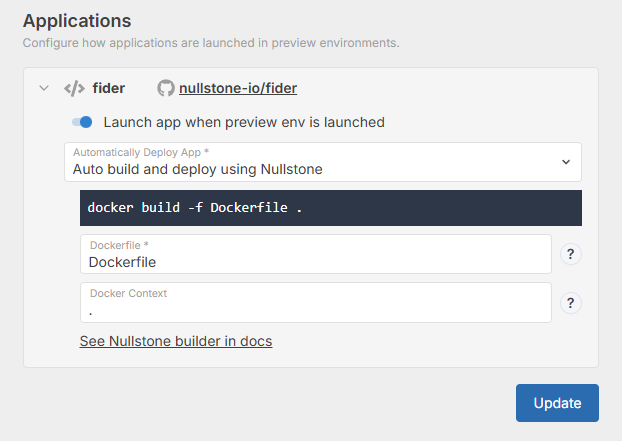Open the Automatically Deploy App dropdown
The width and height of the screenshot is (622, 441).
coord(323,162)
